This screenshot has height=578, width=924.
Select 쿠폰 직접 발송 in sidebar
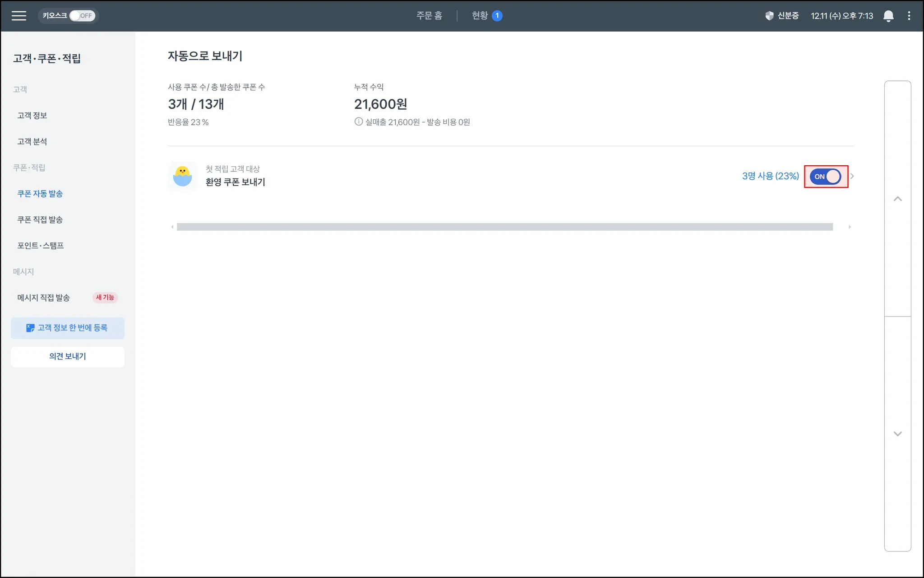click(40, 219)
